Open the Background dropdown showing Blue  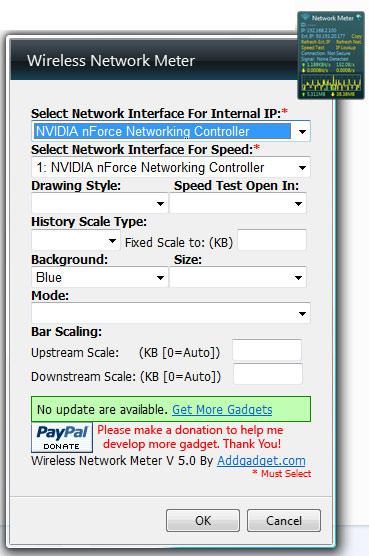pyautogui.click(x=100, y=277)
